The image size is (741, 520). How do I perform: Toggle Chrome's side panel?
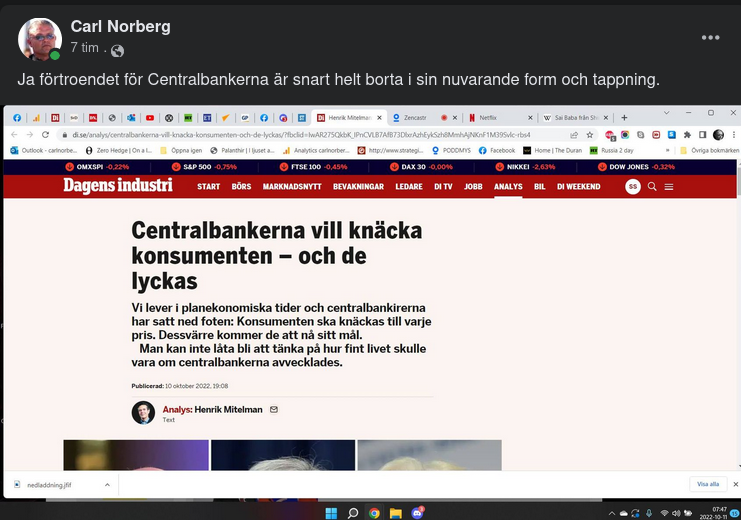coord(702,135)
